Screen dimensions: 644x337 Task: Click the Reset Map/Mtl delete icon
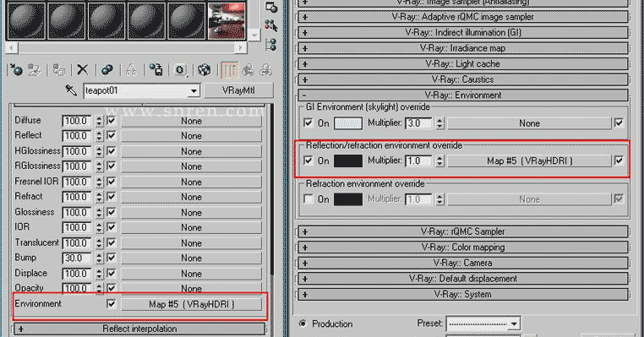tap(83, 70)
